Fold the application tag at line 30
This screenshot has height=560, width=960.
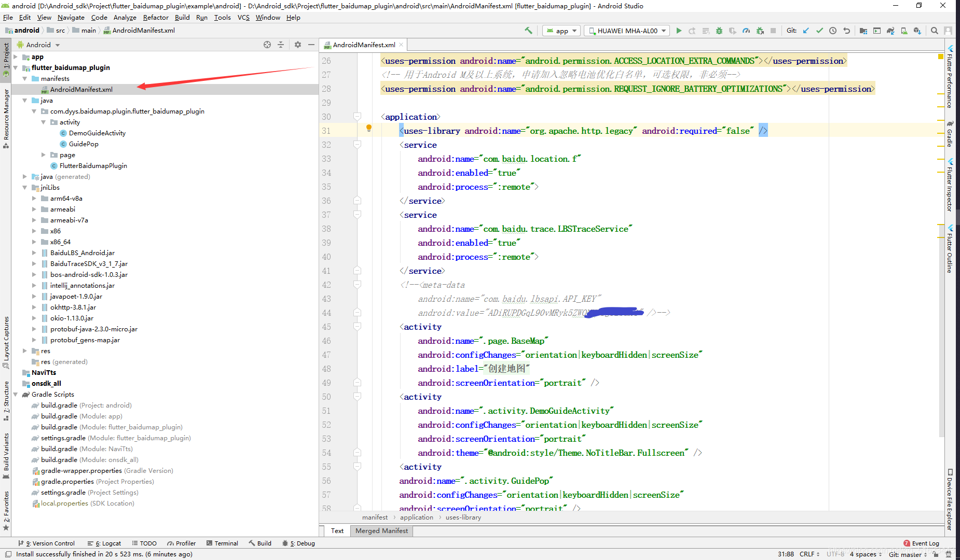tap(357, 116)
